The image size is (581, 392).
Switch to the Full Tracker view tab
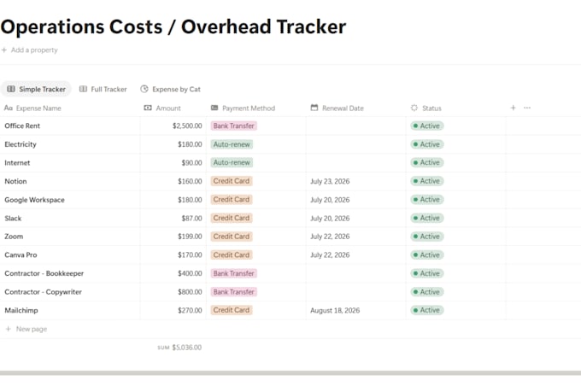click(x=103, y=90)
